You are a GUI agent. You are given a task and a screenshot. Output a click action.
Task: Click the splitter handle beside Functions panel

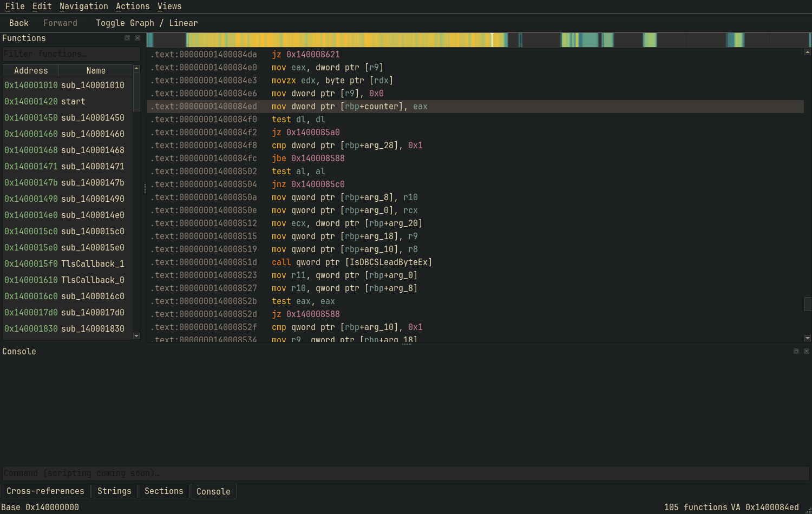145,189
